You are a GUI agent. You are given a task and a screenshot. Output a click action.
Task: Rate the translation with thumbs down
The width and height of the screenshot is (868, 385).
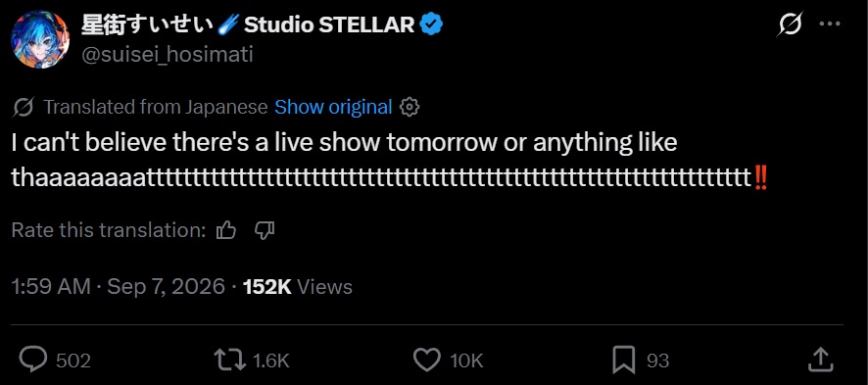(265, 230)
